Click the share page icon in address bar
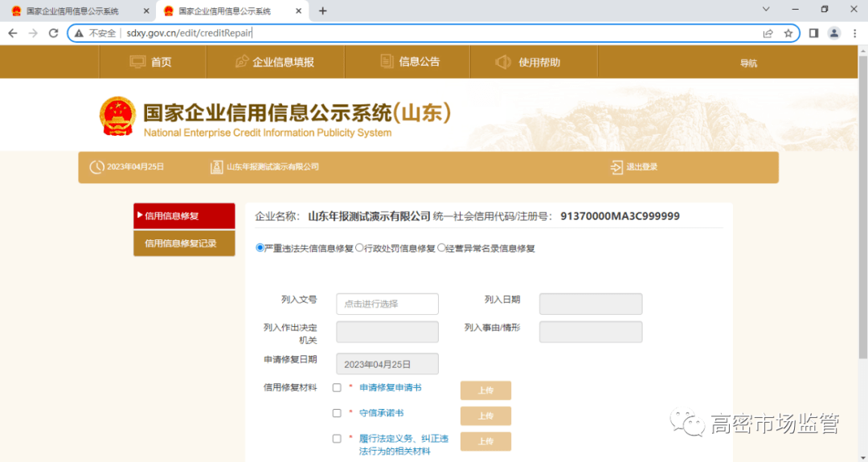Image resolution: width=868 pixels, height=462 pixels. (x=768, y=33)
